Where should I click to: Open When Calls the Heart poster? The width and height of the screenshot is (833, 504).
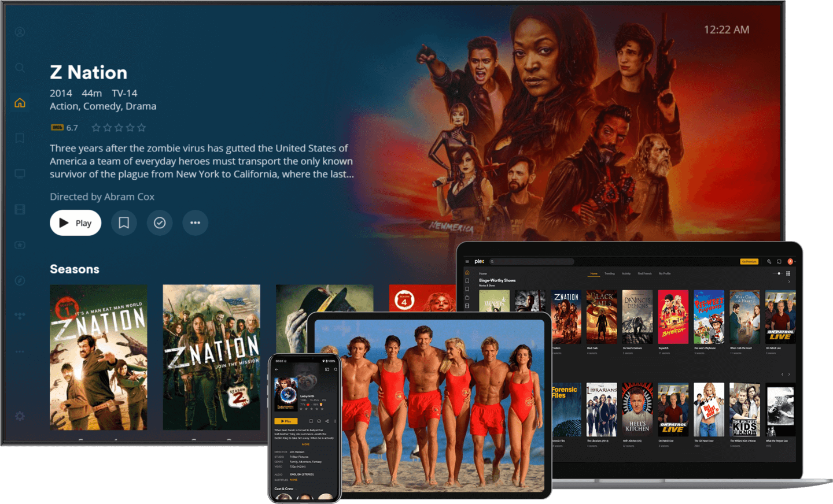pyautogui.click(x=744, y=317)
